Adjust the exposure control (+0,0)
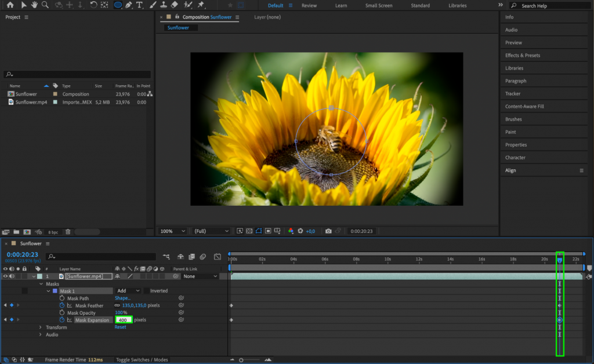 309,231
